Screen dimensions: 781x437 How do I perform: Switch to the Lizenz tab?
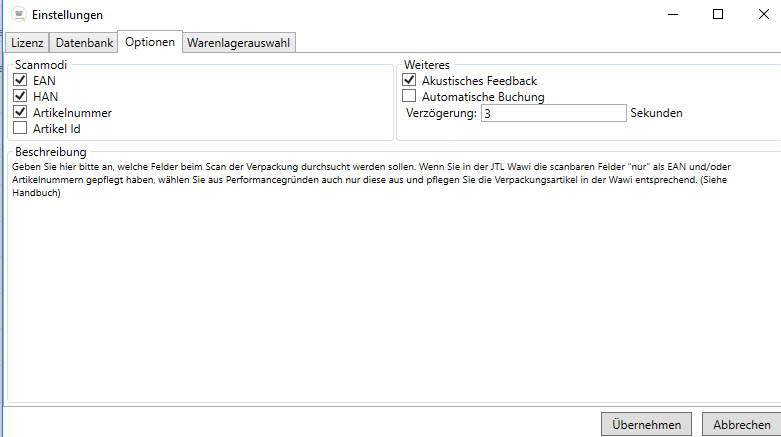point(27,43)
